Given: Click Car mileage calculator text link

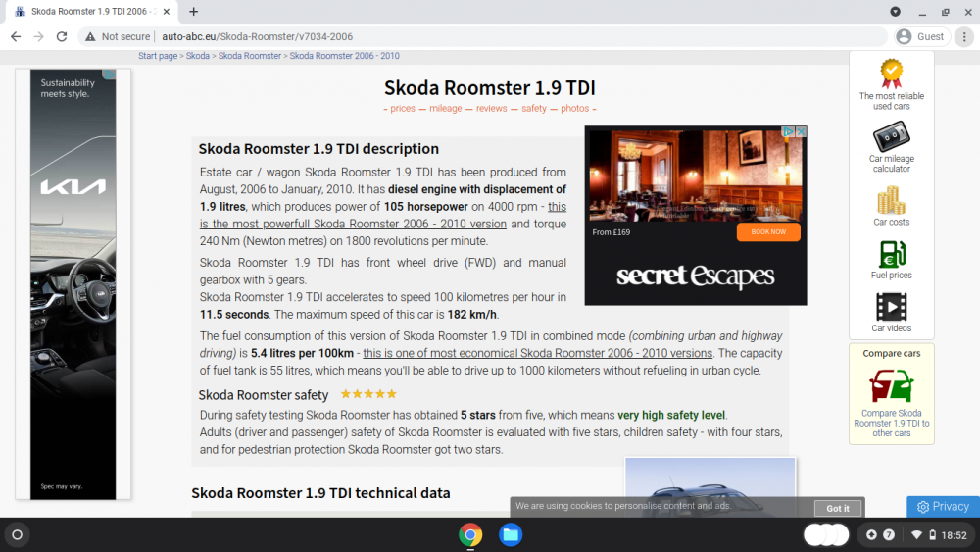Looking at the screenshot, I should [891, 164].
